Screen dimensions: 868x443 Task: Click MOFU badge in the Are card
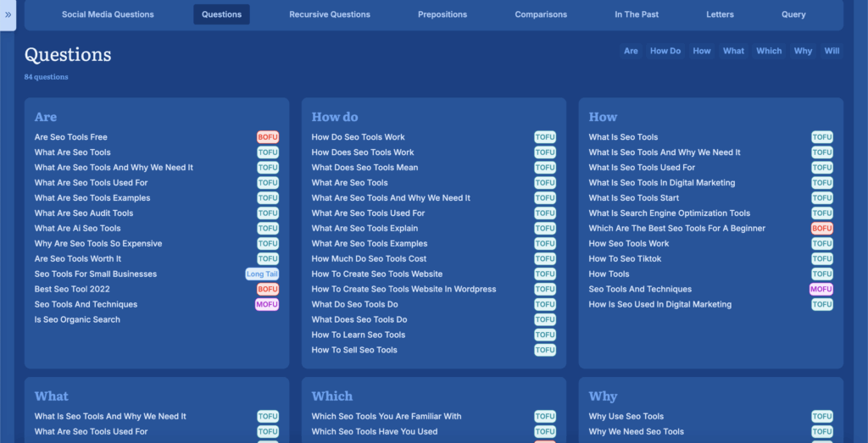267,305
